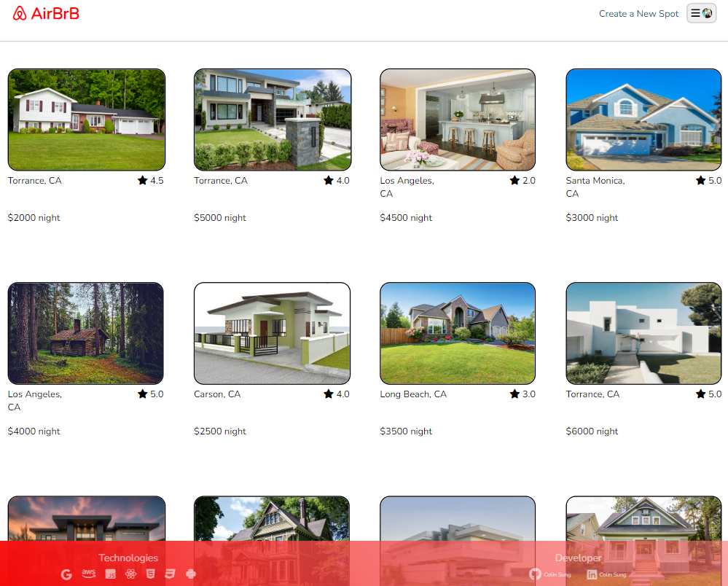
Task: Click the HTML5 icon in the footer
Action: coord(150,574)
